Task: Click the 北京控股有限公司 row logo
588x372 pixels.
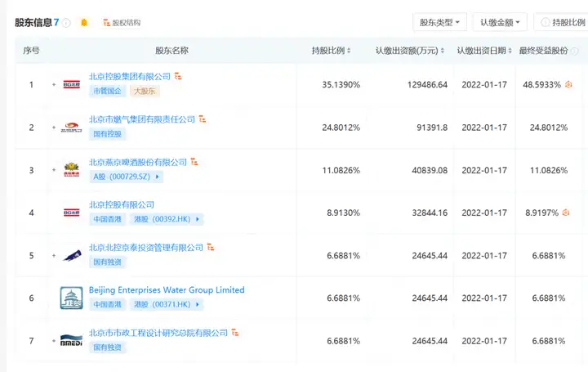Action: (x=72, y=213)
